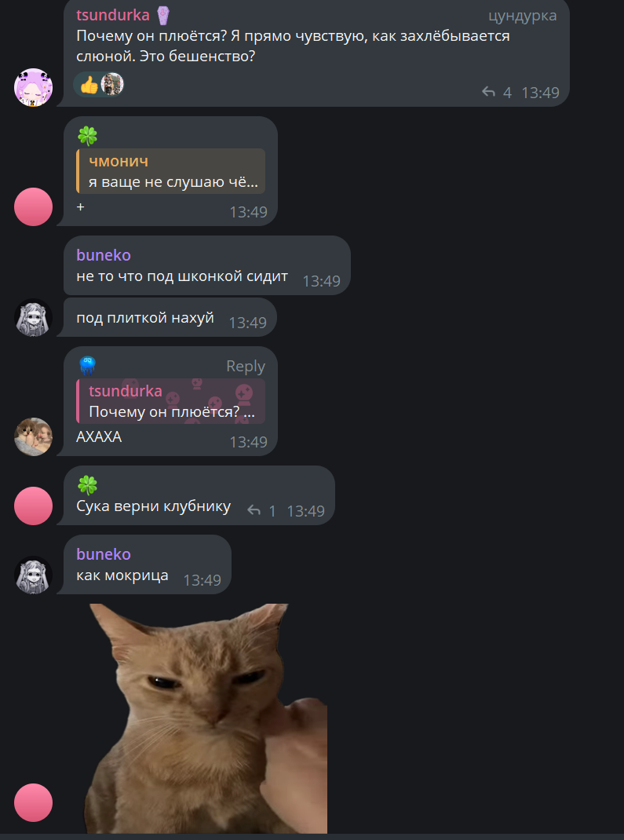Viewport: 624px width, 840px height.
Task: Click the thumbs-up reaction on tsundurka's message
Action: pyautogui.click(x=89, y=85)
